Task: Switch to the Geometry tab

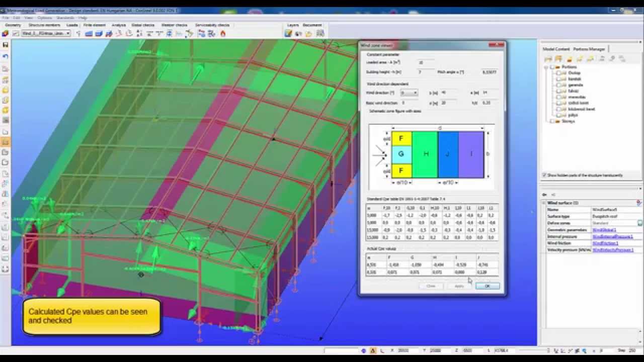Action: (x=13, y=25)
